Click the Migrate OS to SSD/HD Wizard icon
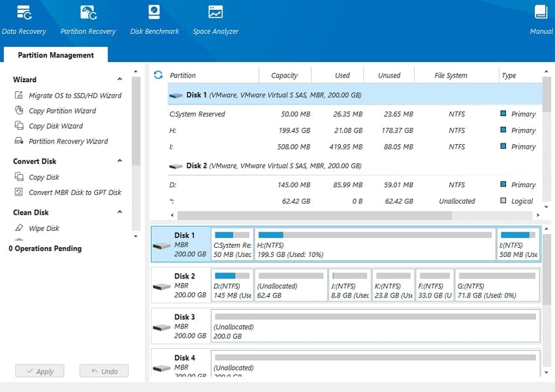 point(19,95)
